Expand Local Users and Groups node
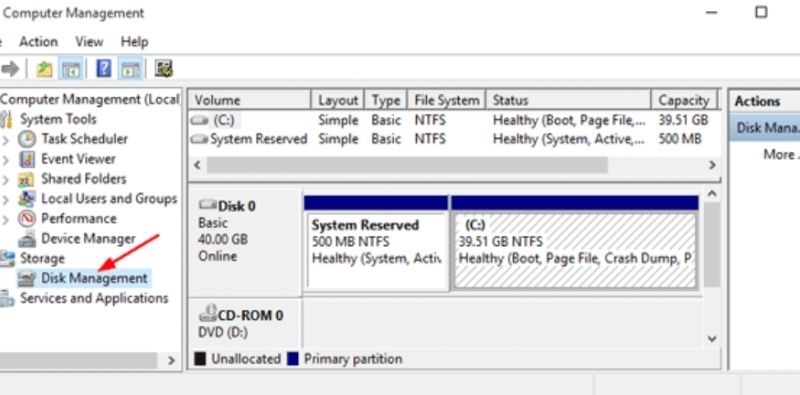800x395 pixels. (x=6, y=200)
